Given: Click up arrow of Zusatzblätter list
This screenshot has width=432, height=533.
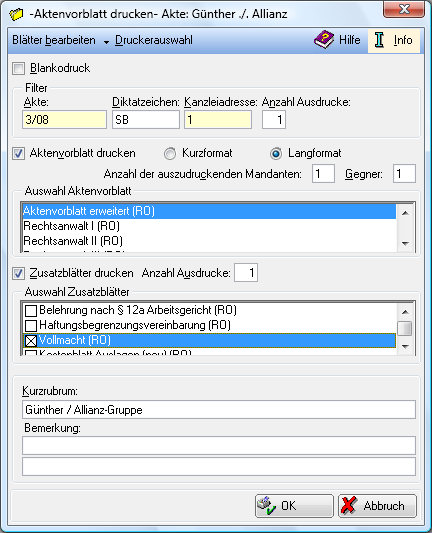Looking at the screenshot, I should point(405,312).
